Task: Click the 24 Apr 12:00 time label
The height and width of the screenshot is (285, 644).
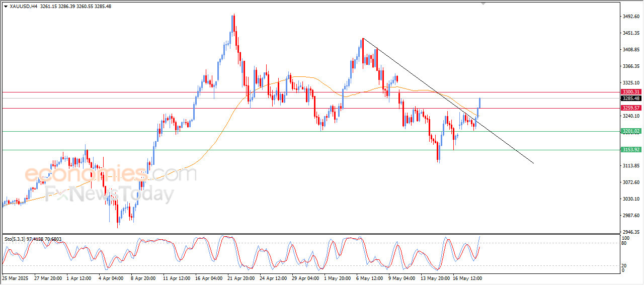Action: pyautogui.click(x=274, y=278)
